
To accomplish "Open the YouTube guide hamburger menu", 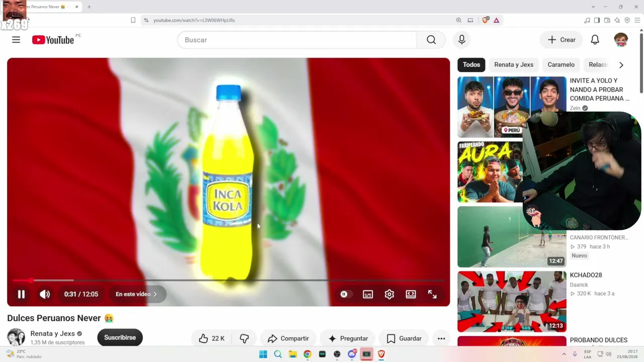I will (x=16, y=40).
